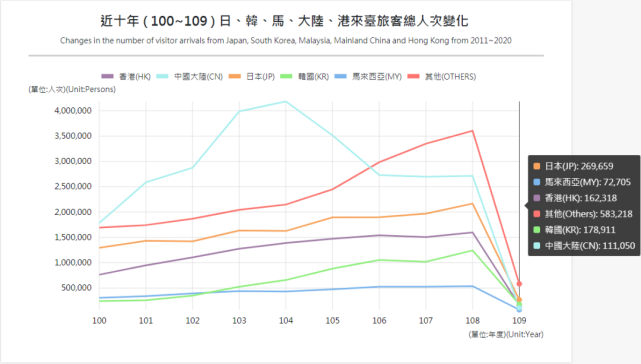The height and width of the screenshot is (364, 641).
Task: Click x-axis label 107
Action: 426,321
